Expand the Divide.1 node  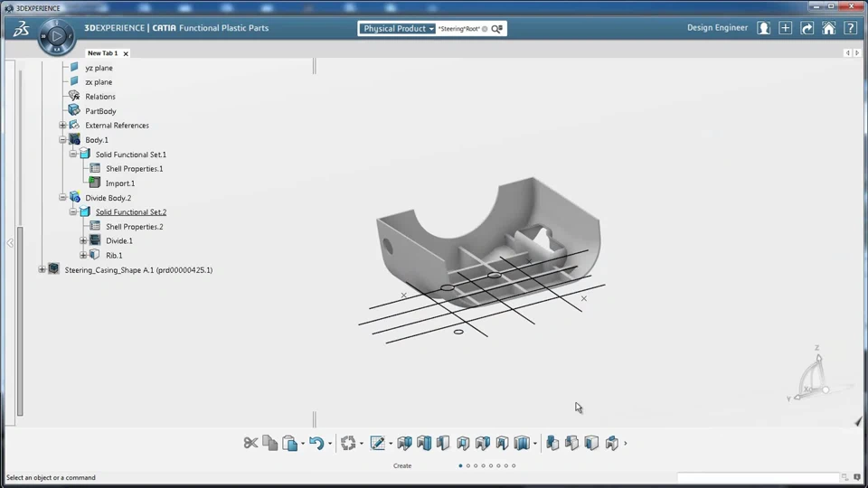83,240
